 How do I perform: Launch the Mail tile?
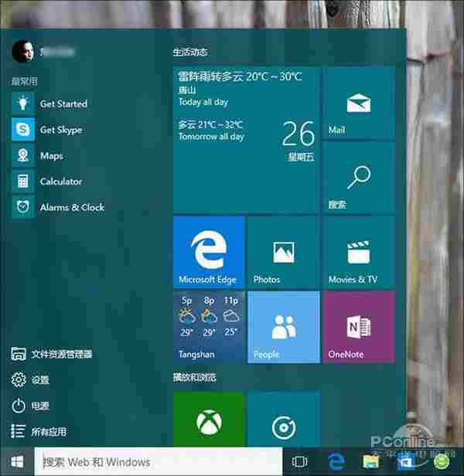click(x=358, y=102)
